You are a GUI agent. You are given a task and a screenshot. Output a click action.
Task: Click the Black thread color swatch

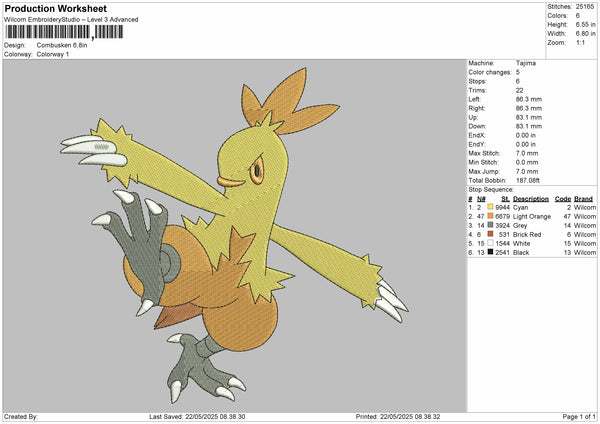click(x=490, y=252)
